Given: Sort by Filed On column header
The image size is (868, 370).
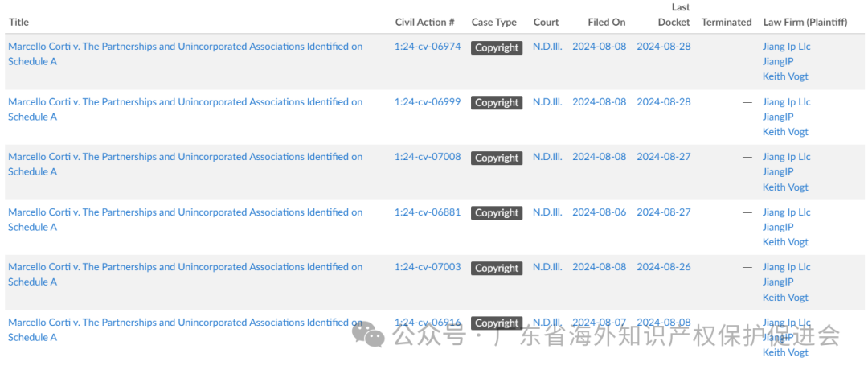Looking at the screenshot, I should tap(607, 23).
